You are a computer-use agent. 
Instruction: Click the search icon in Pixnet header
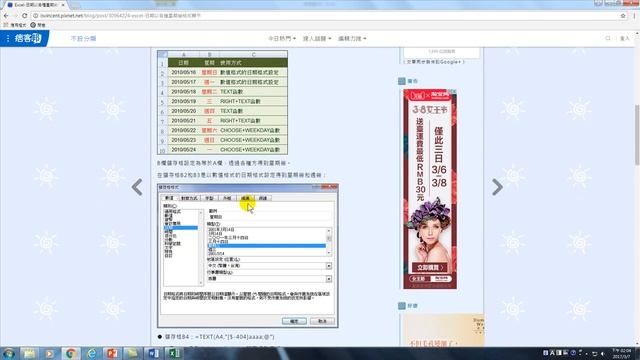[x=608, y=38]
